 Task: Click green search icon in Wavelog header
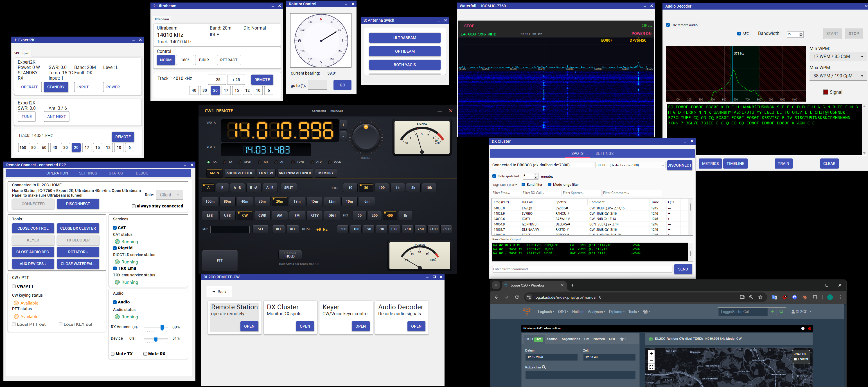781,312
